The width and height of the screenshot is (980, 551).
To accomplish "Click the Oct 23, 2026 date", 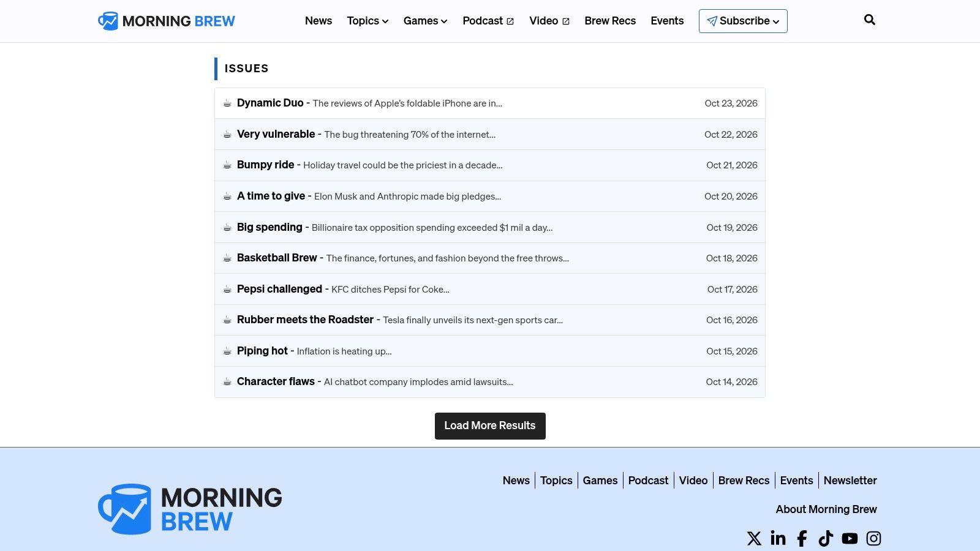I will [731, 103].
